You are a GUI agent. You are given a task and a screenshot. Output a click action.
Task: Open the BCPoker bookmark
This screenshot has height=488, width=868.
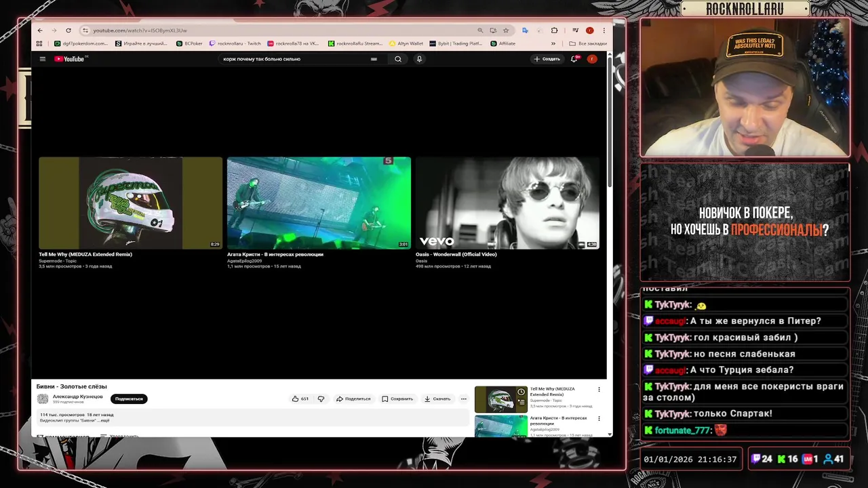[x=189, y=43]
